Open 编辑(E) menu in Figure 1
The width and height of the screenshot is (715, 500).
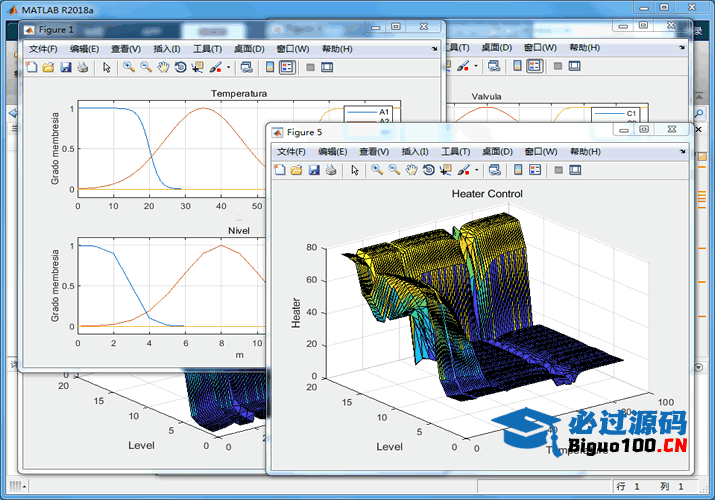tap(85, 49)
